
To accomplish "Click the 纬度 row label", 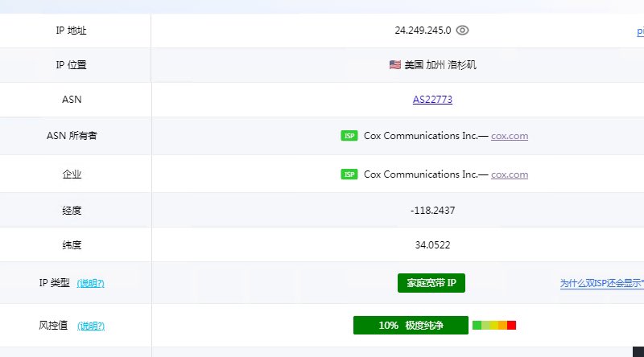I will point(72,245).
